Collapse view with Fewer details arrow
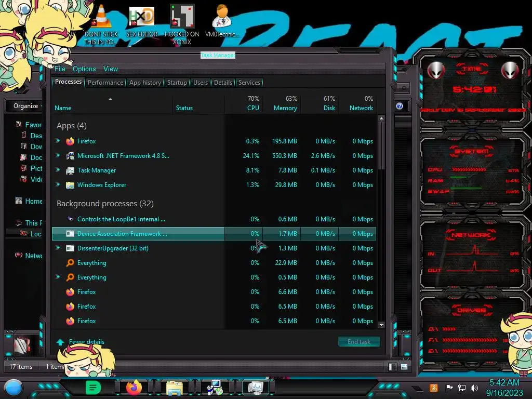This screenshot has height=399, width=532. point(60,342)
